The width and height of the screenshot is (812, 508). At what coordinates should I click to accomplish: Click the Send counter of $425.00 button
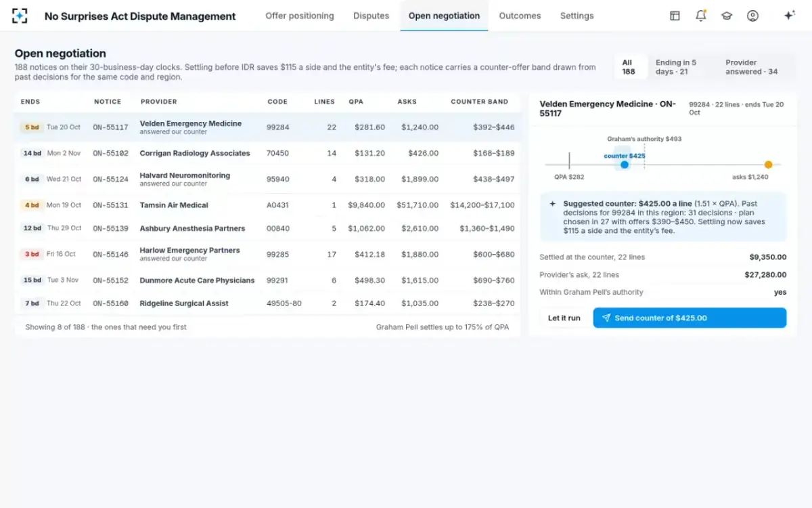(690, 318)
